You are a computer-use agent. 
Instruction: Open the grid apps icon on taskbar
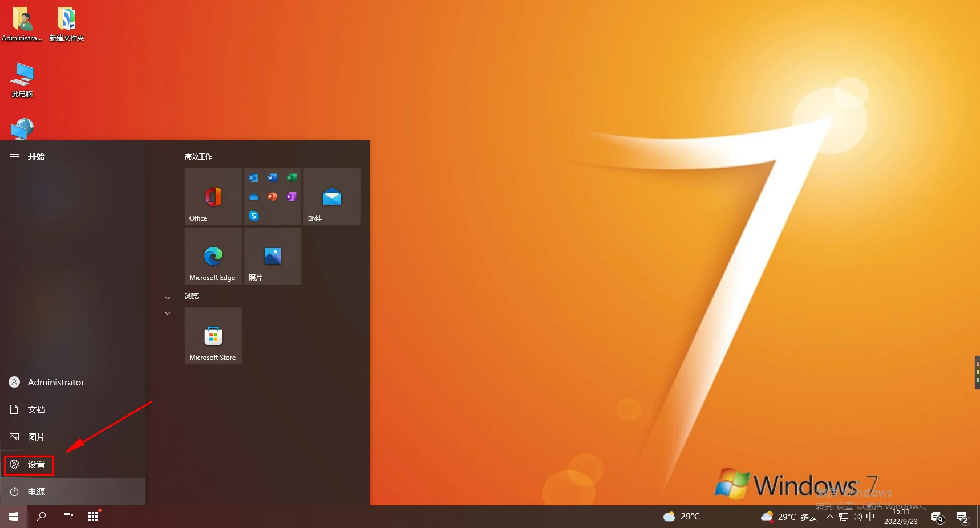[94, 517]
